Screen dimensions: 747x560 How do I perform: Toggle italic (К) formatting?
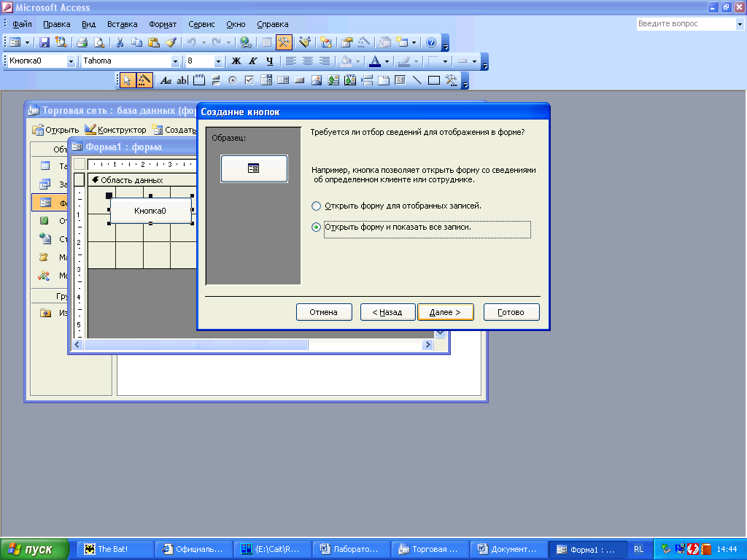(x=253, y=61)
